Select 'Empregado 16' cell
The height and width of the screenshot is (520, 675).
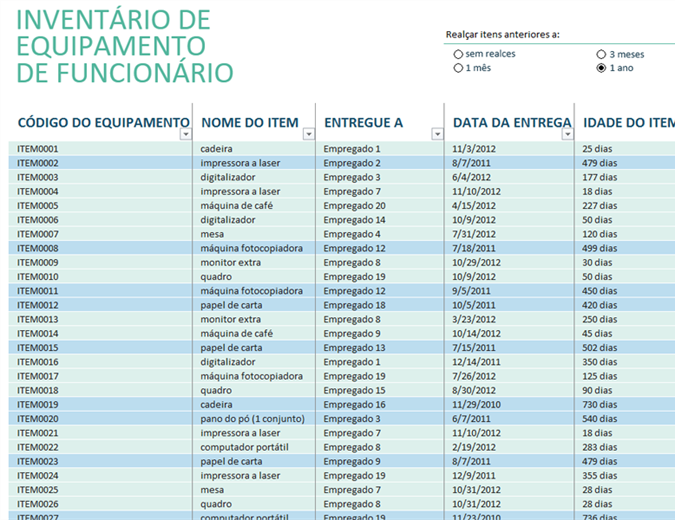point(355,405)
